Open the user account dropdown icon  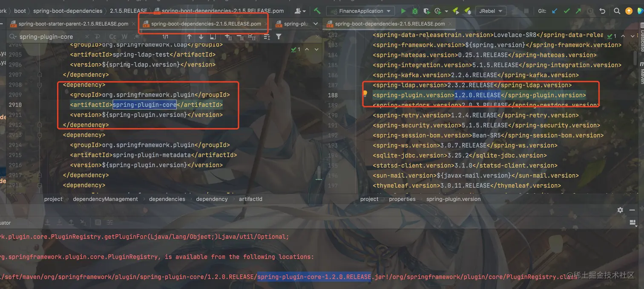[x=300, y=11]
